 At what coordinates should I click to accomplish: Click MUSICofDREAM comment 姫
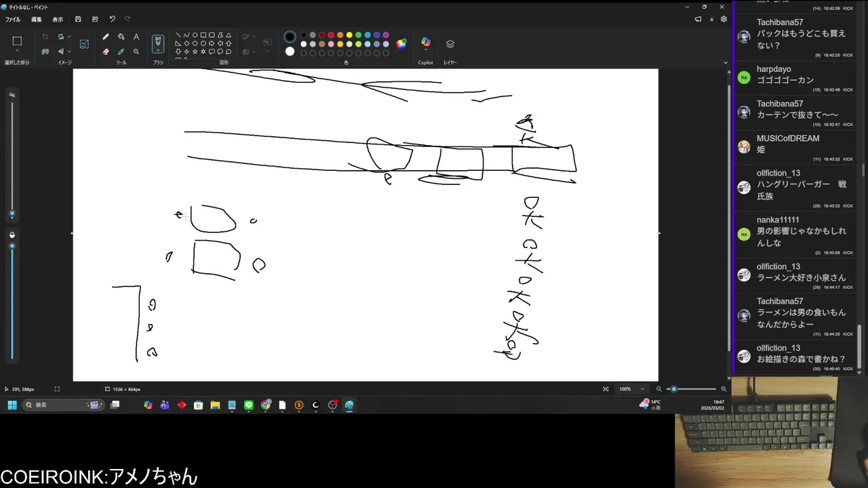pos(761,150)
